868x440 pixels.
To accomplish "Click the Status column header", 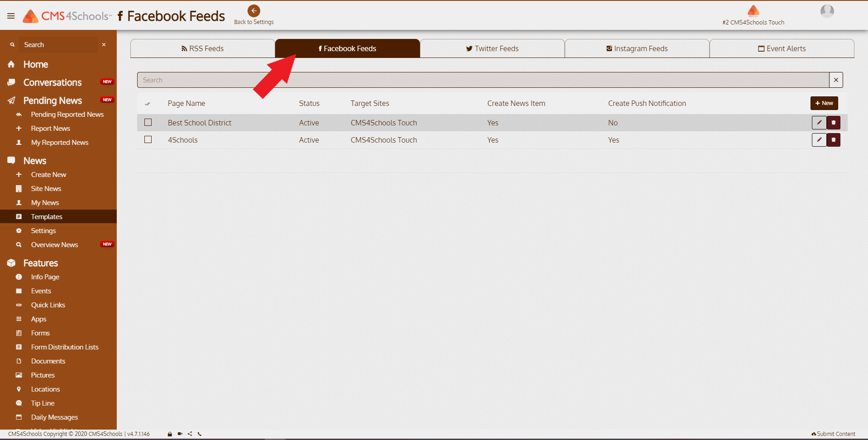I will click(309, 104).
